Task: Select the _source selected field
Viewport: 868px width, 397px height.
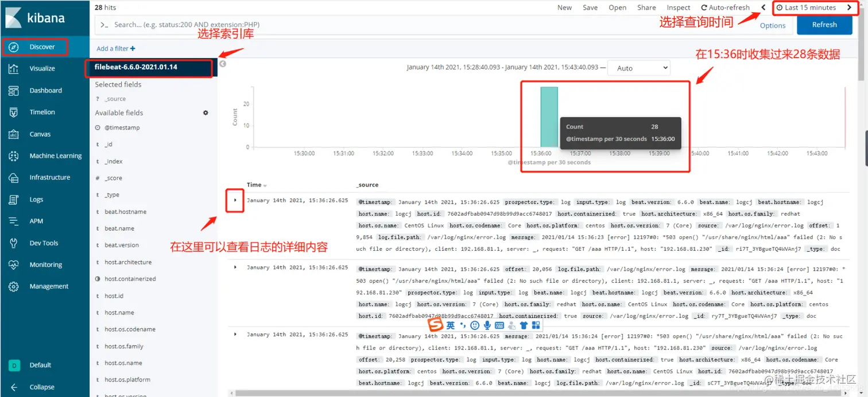Action: pos(115,99)
